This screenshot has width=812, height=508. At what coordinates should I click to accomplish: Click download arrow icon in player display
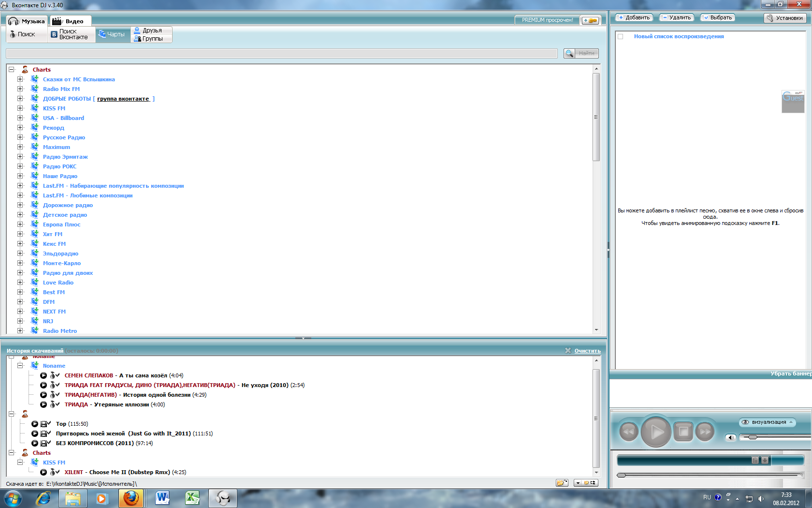pyautogui.click(x=765, y=460)
